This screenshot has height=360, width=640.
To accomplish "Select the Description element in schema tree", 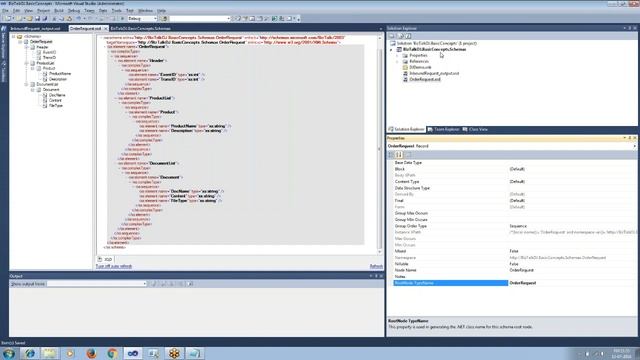I will point(58,79).
